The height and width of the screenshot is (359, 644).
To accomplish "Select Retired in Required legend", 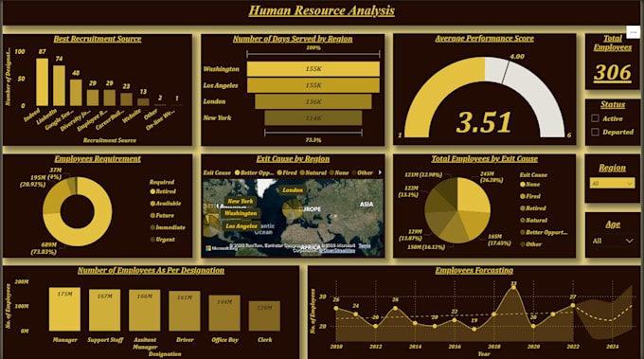I will (x=163, y=191).
